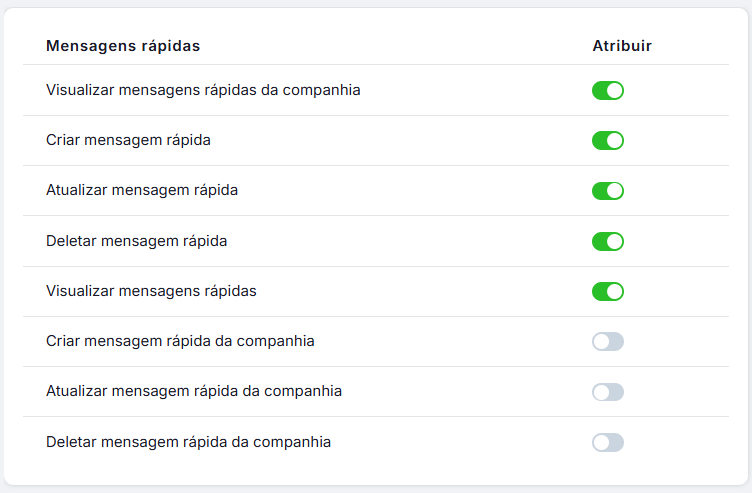Click the 'Visualizar mensagens rápidas da companhia' label
Image resolution: width=752 pixels, height=493 pixels.
pos(203,90)
